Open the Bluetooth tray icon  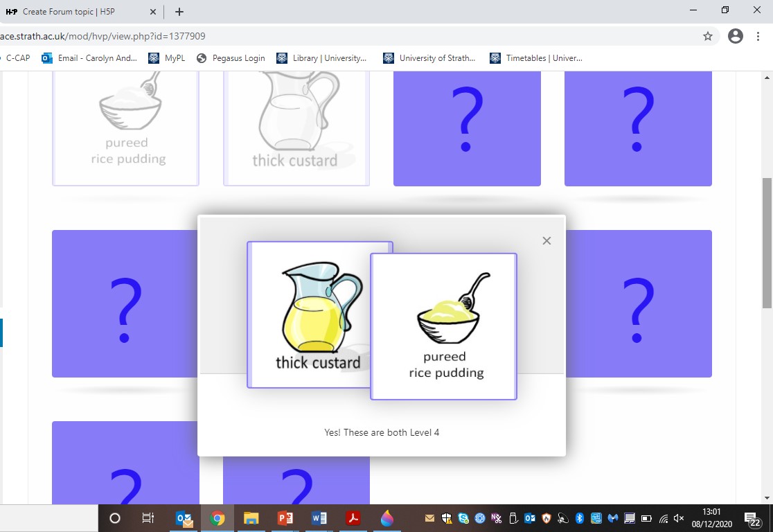point(580,518)
